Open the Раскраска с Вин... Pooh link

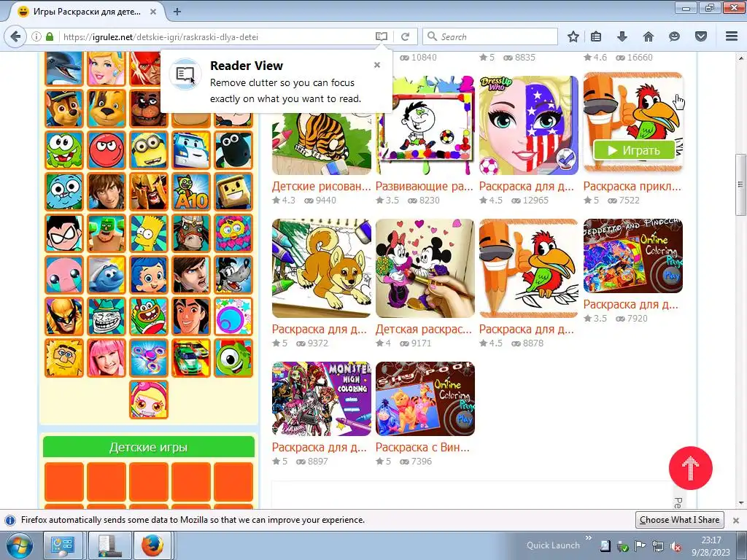click(x=422, y=447)
